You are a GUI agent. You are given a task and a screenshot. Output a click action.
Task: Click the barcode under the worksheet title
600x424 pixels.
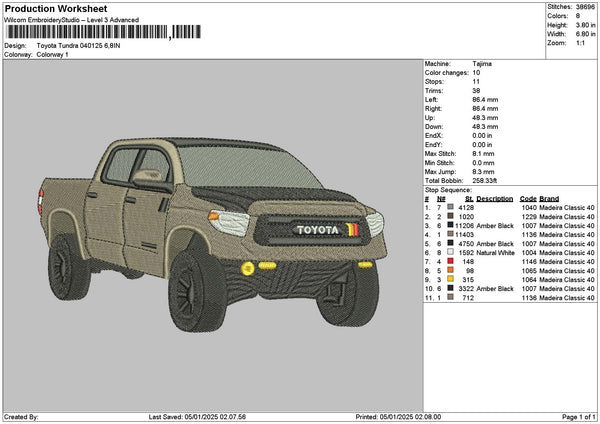pyautogui.click(x=104, y=32)
